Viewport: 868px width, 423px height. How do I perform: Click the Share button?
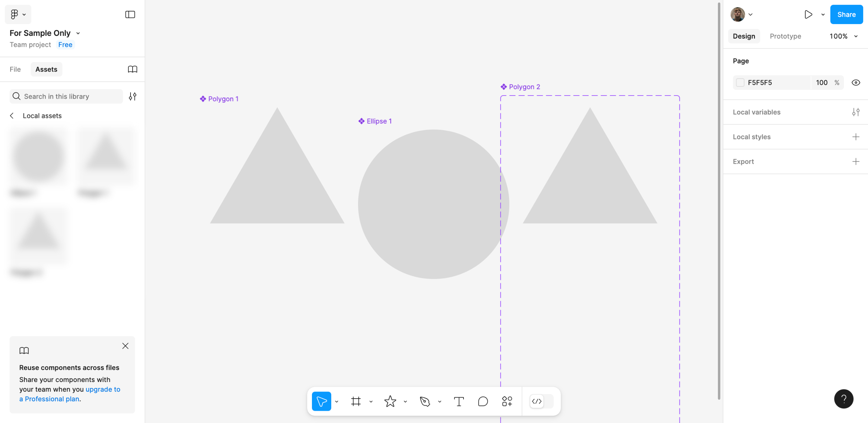[x=846, y=15]
